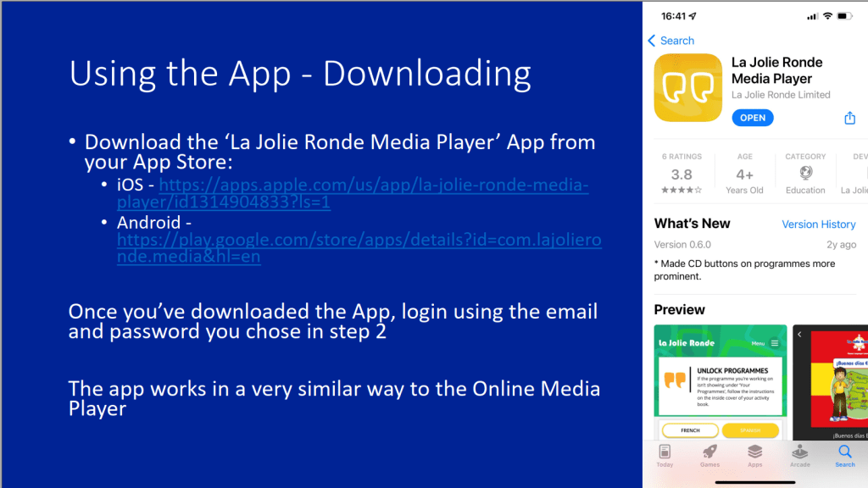This screenshot has height=488, width=868.
Task: Open the Today tab icon
Action: pos(665,455)
